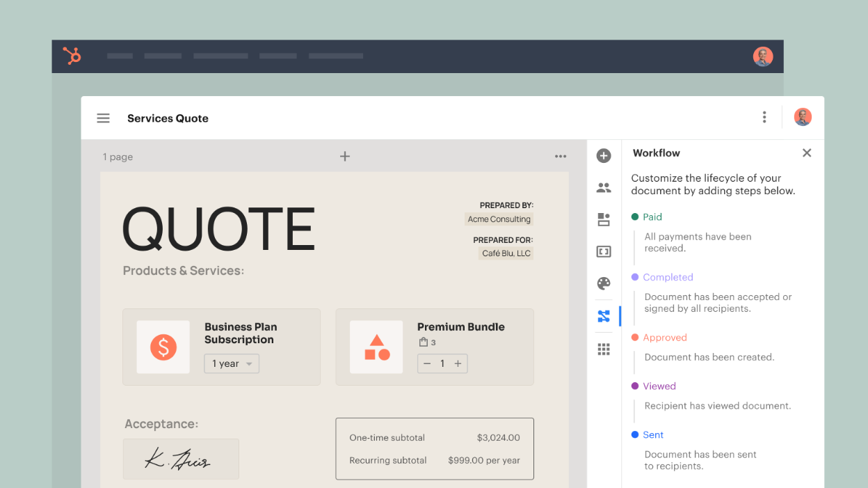
Task: Select the Completed workflow step
Action: point(667,277)
